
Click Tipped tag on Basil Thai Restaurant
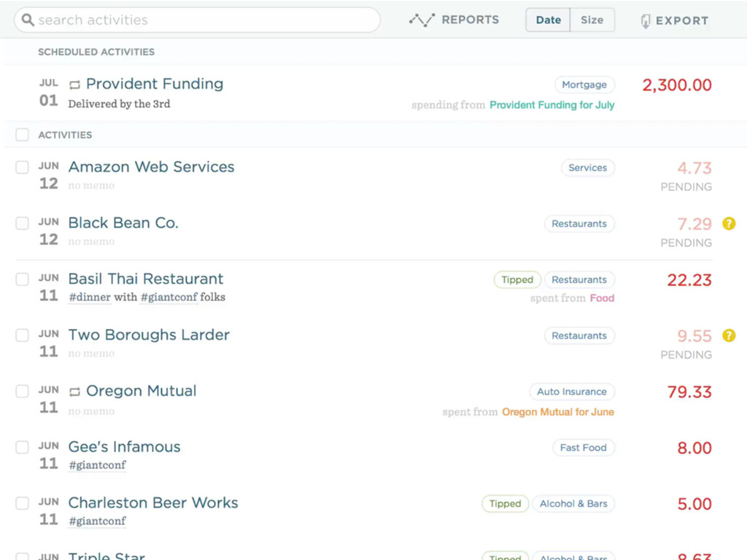517,279
